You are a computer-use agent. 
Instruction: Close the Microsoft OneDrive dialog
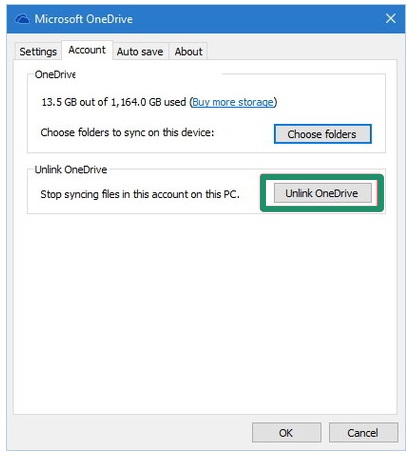tap(391, 18)
